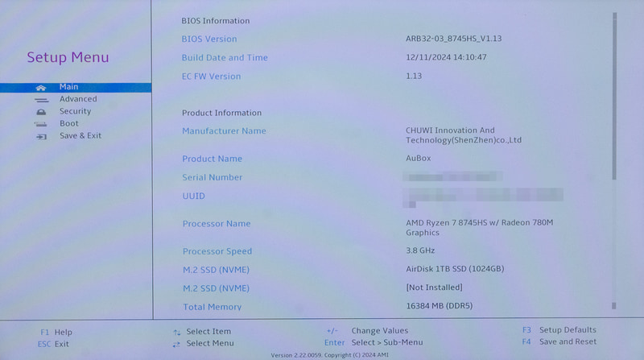This screenshot has width=644, height=360.
Task: Click the ARB32-03_8745HS_V1.13 value
Action: pyautogui.click(x=454, y=39)
